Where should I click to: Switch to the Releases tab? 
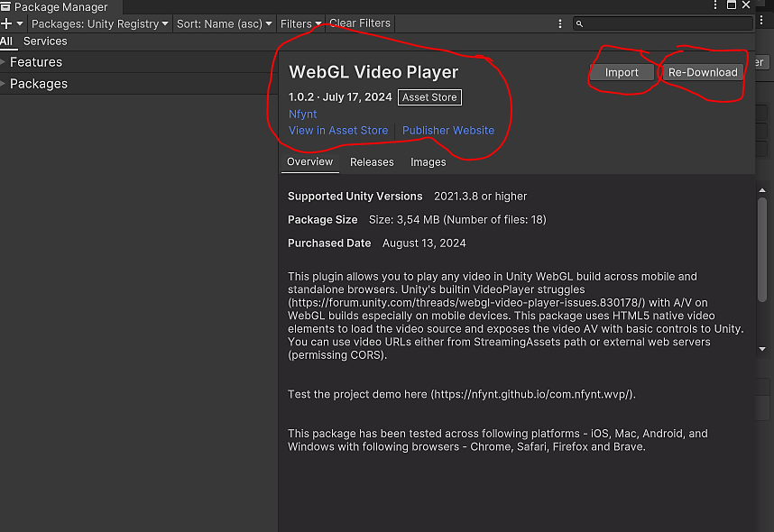point(372,162)
